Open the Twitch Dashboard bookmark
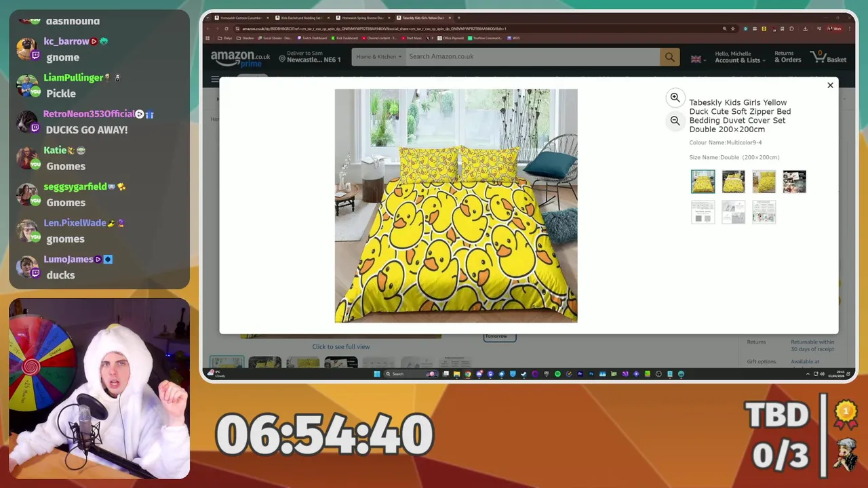The height and width of the screenshot is (488, 868). tap(312, 38)
